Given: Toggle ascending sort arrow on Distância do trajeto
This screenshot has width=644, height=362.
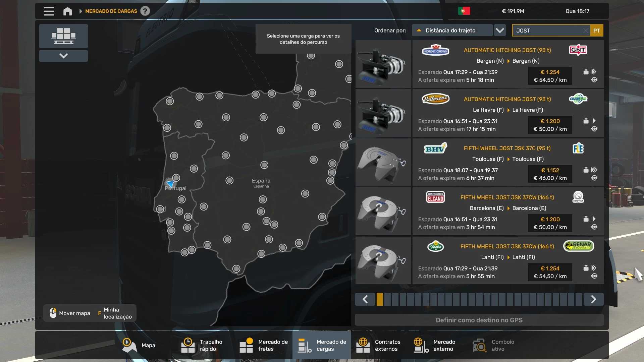Looking at the screenshot, I should 419,31.
